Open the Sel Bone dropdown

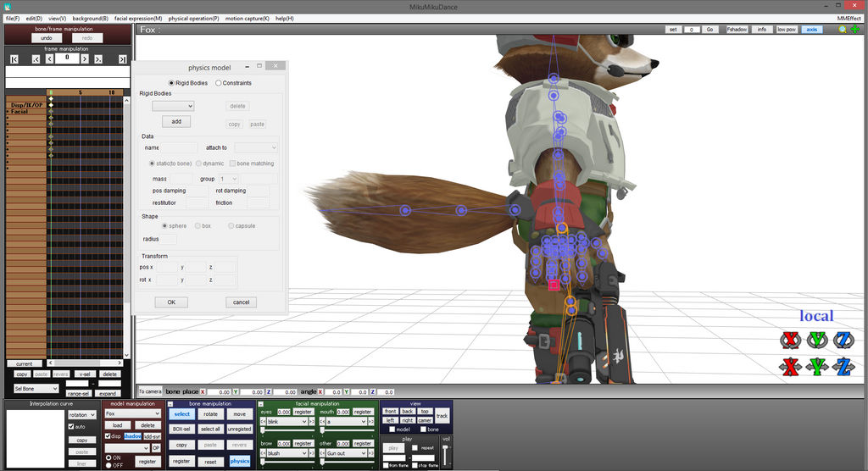point(36,389)
